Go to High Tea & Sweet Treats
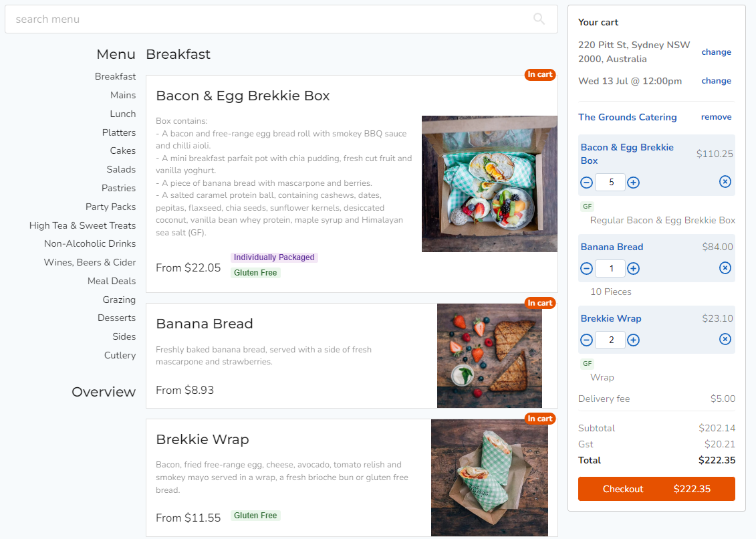The image size is (756, 539). pos(82,225)
